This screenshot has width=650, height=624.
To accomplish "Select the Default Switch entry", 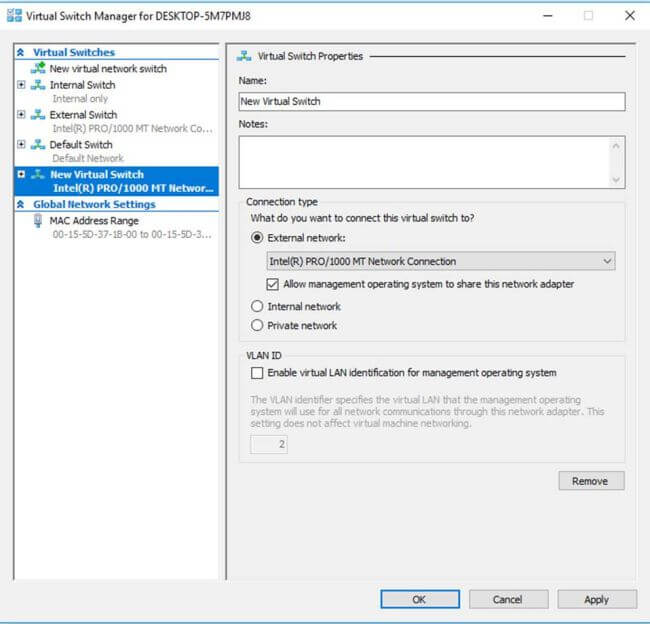I will tap(81, 145).
